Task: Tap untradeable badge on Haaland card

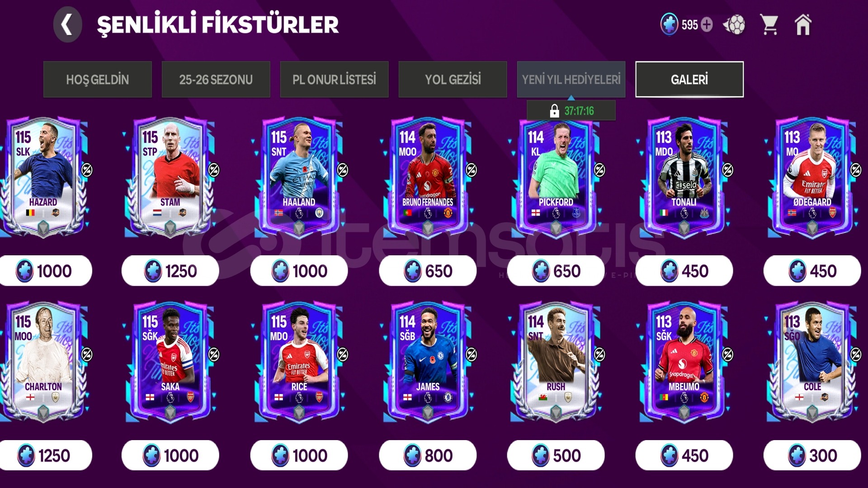Action: [343, 170]
